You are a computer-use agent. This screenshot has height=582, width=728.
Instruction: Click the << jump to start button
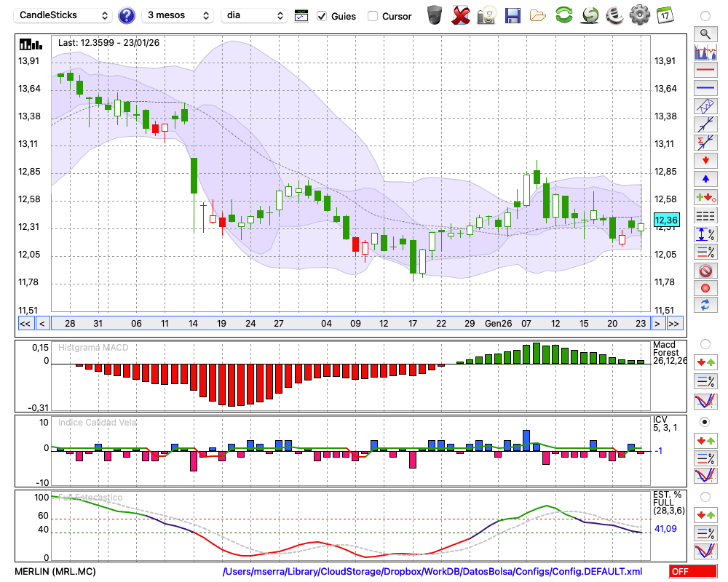(x=25, y=323)
